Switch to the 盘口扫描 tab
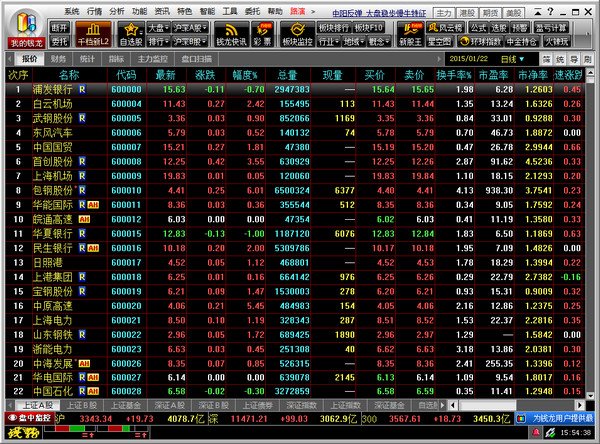The width and height of the screenshot is (600, 444). click(x=197, y=59)
